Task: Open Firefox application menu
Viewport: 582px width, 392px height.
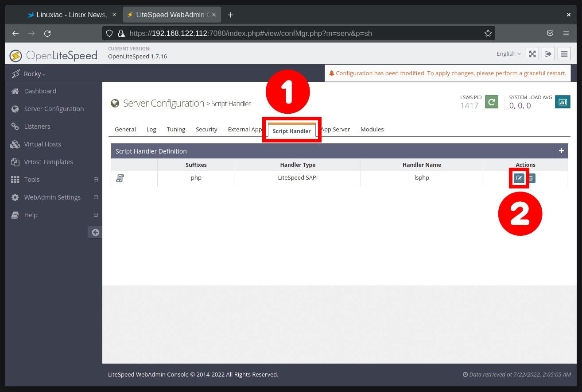Action: [566, 33]
